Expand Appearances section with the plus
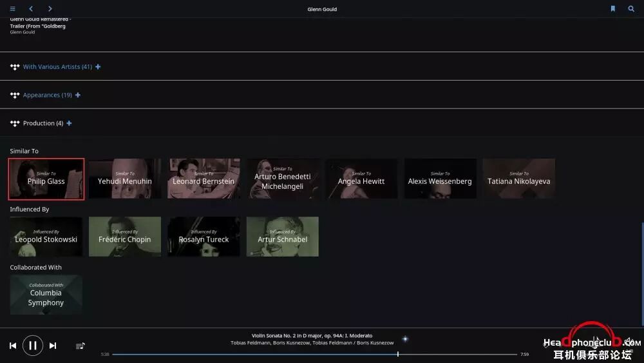Image resolution: width=644 pixels, height=363 pixels. click(78, 95)
